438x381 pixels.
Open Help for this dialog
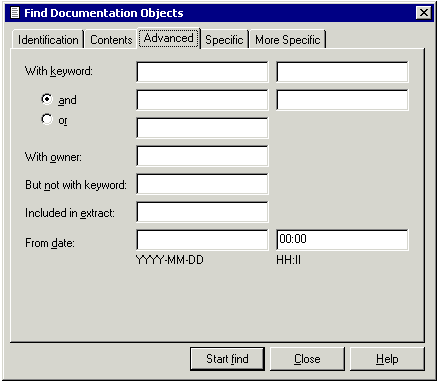[387, 359]
